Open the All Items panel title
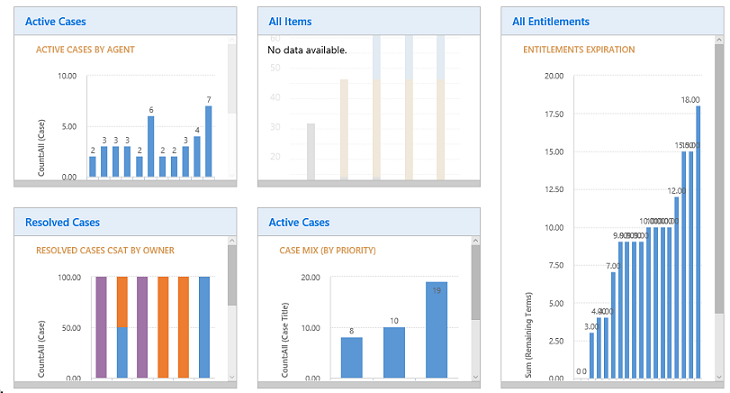 click(x=290, y=21)
